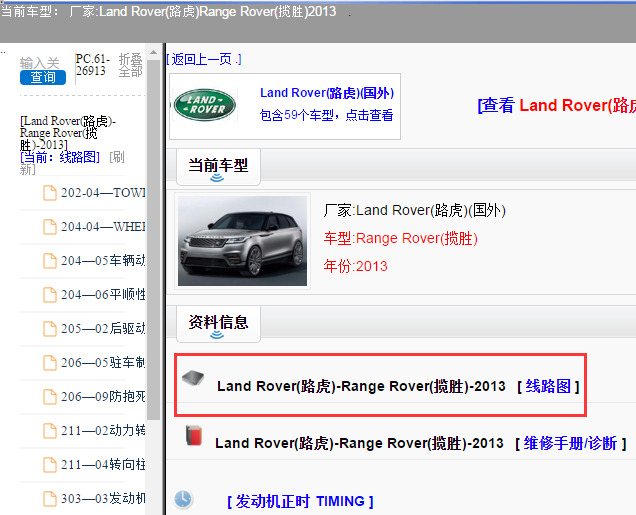Open the Land Rover(路虎)(国外) brand link
The width and height of the screenshot is (636, 515).
click(327, 93)
